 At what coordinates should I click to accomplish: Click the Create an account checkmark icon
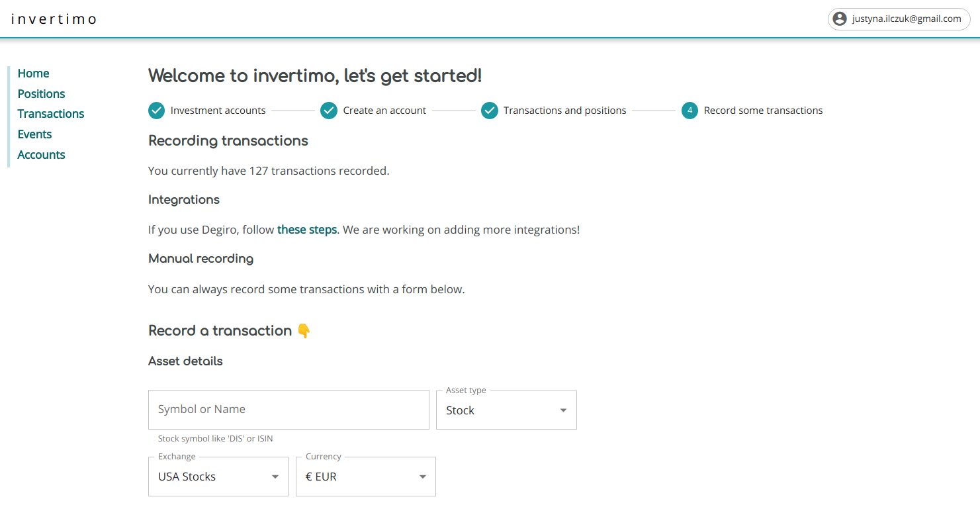point(329,111)
